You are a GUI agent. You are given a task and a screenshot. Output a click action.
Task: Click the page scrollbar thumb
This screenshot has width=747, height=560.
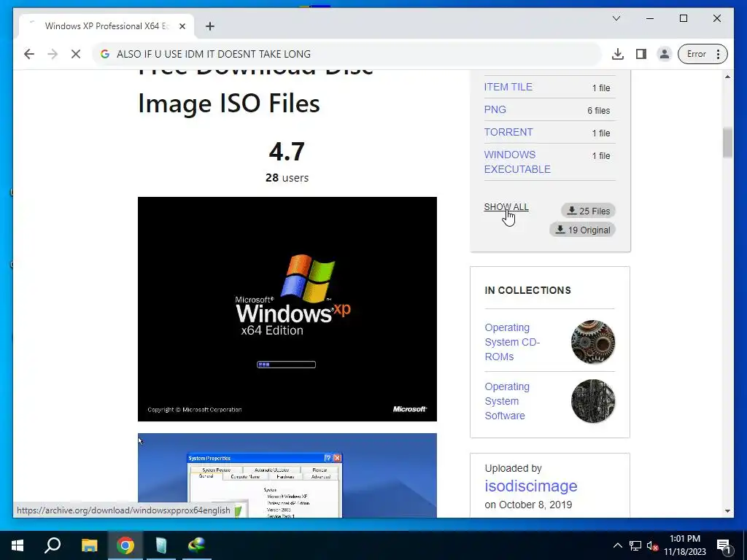pos(727,143)
